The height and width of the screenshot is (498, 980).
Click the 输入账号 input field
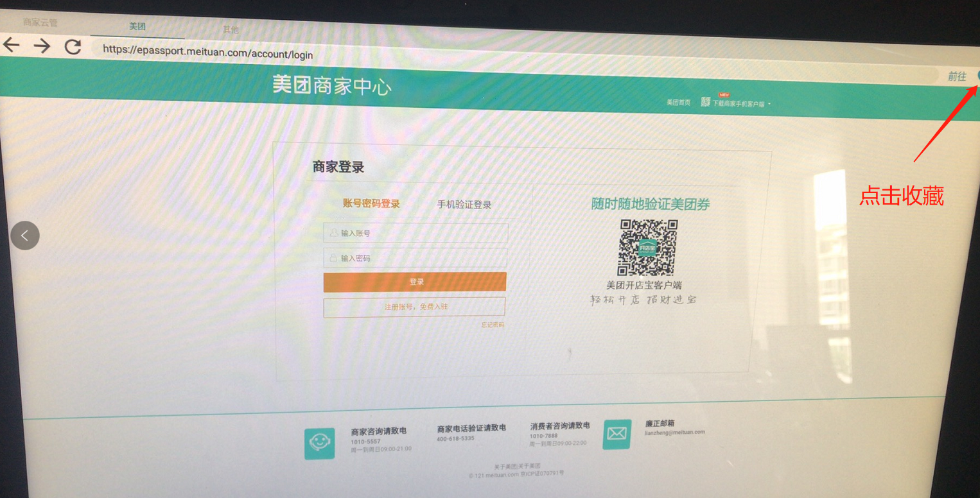point(416,233)
